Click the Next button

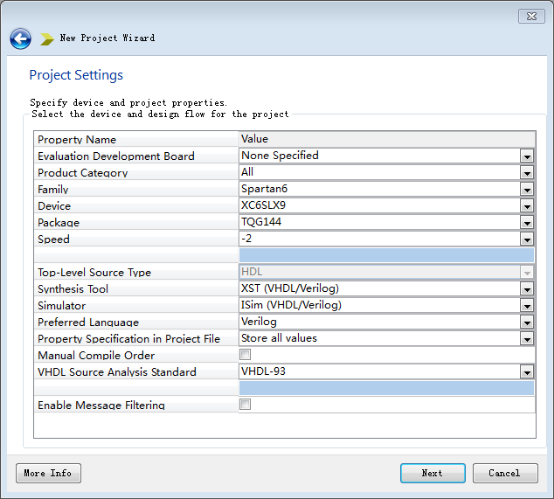(432, 473)
